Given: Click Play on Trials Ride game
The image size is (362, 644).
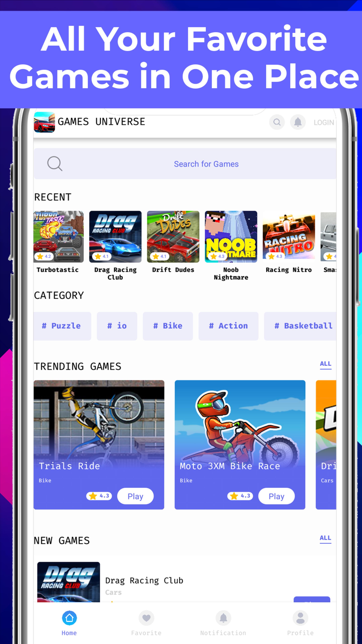Looking at the screenshot, I should click(135, 496).
